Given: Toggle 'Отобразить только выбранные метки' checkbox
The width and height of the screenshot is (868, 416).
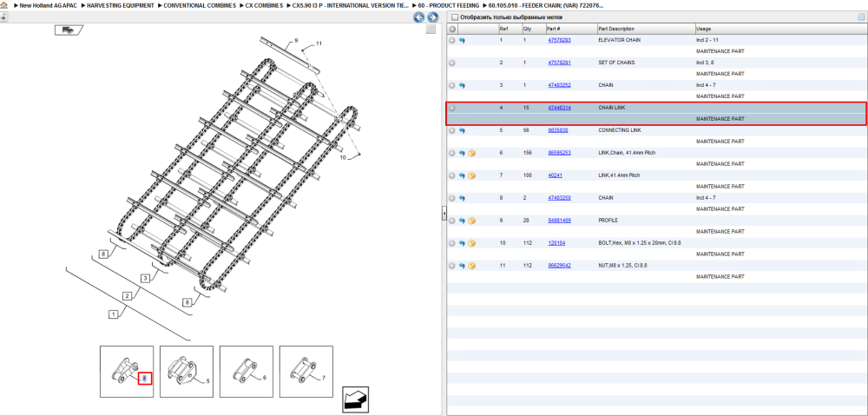Looking at the screenshot, I should pyautogui.click(x=455, y=17).
